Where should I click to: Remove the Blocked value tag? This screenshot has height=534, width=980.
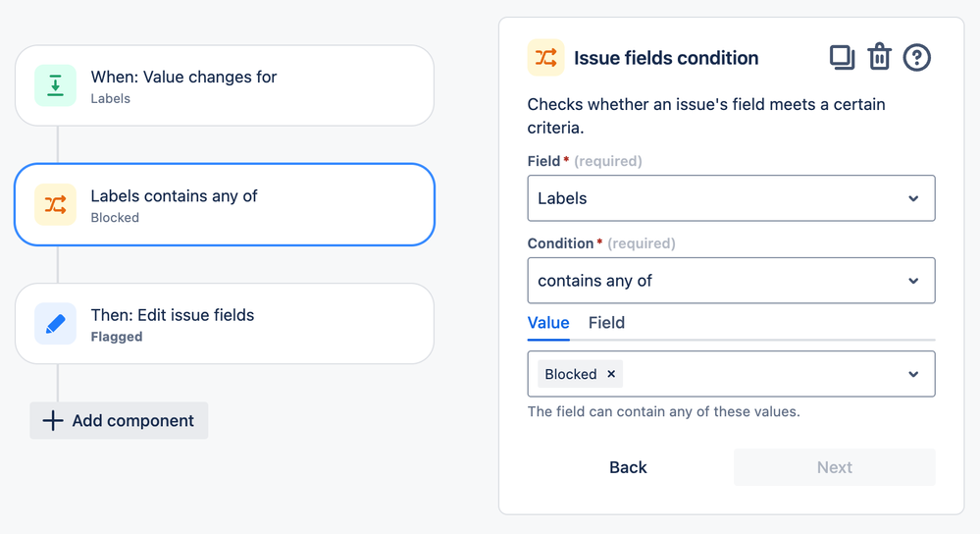point(611,374)
